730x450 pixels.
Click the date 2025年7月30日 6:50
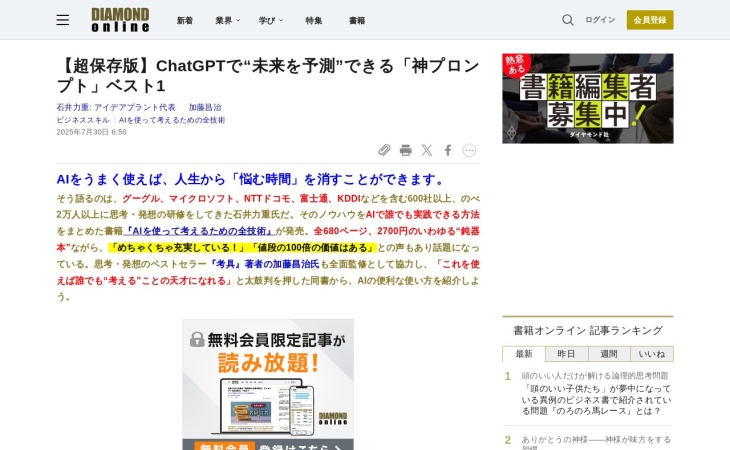tap(91, 132)
